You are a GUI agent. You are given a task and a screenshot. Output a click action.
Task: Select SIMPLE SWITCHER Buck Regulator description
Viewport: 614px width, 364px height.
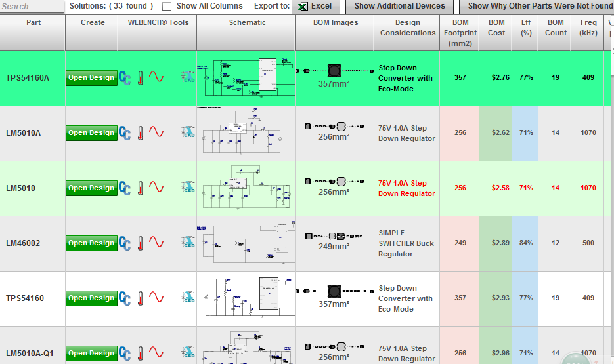[x=406, y=243]
